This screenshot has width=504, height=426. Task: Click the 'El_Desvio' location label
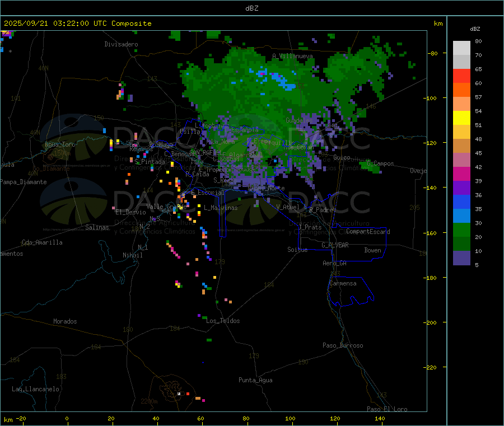pos(130,212)
